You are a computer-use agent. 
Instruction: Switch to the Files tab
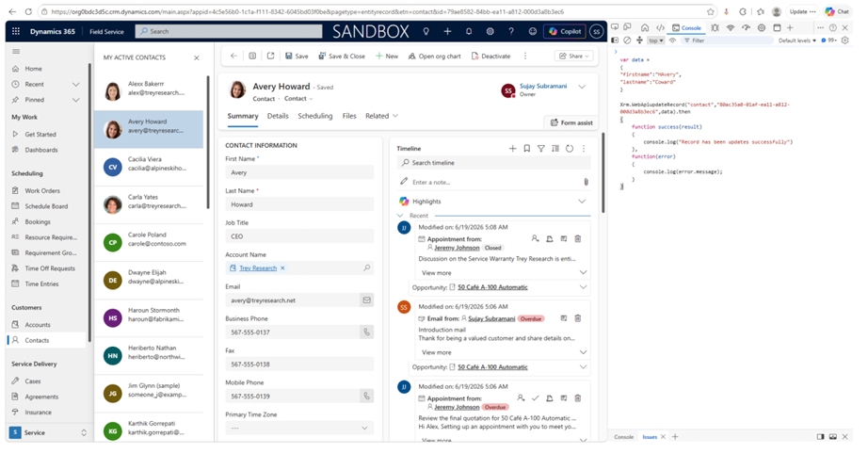349,116
